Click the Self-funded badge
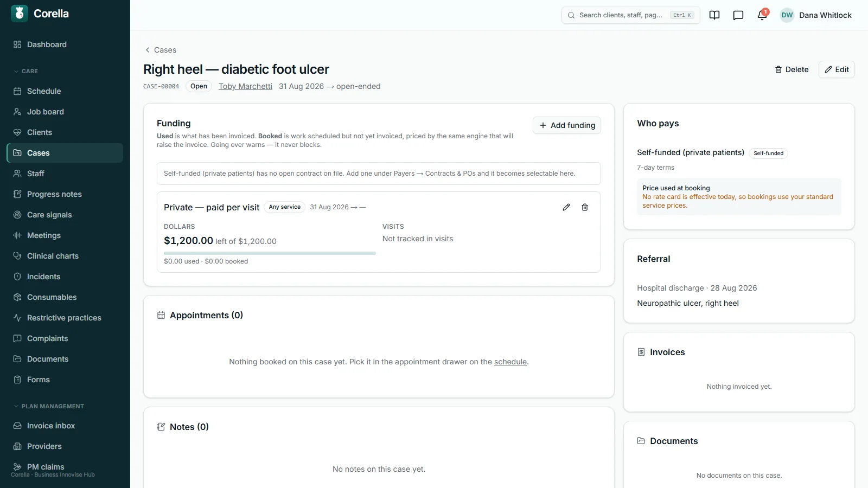 pyautogui.click(x=768, y=153)
